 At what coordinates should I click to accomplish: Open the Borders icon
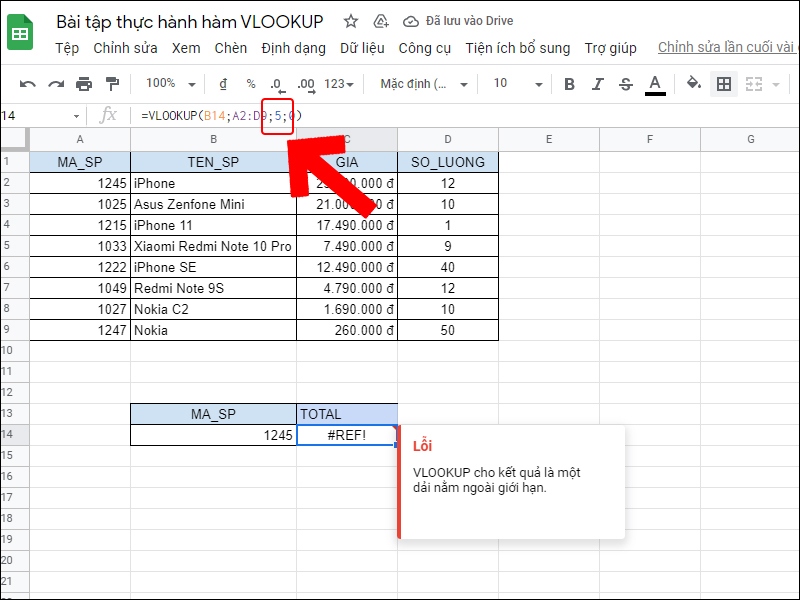[x=722, y=84]
